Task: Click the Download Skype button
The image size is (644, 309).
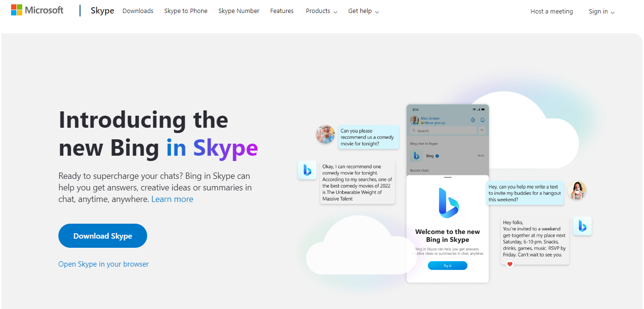Action: 102,236
